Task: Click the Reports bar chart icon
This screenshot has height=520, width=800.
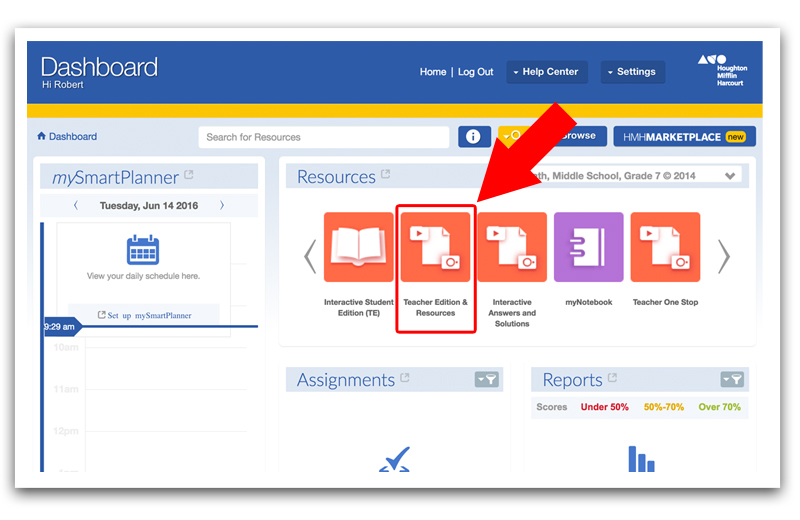Action: pos(641,459)
